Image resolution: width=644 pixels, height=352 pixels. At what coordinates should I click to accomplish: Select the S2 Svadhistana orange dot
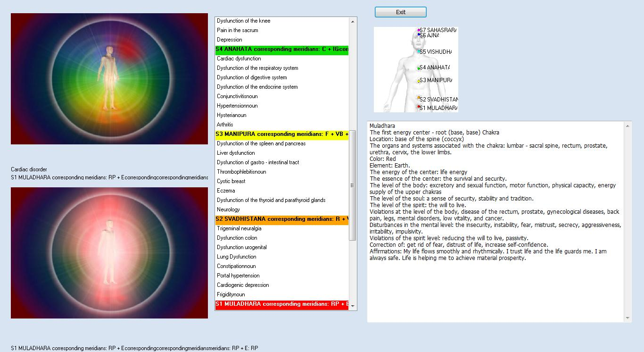point(419,98)
